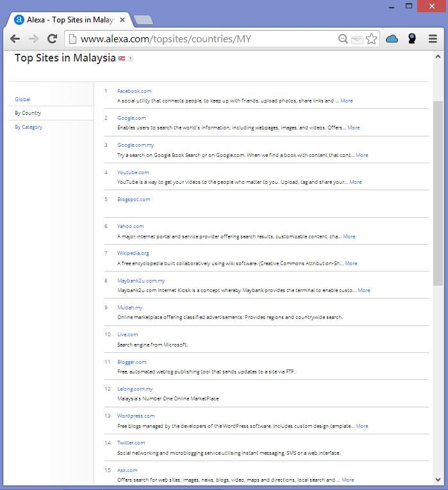
Task: Expand the Yahoo.com description with More
Action: point(349,236)
